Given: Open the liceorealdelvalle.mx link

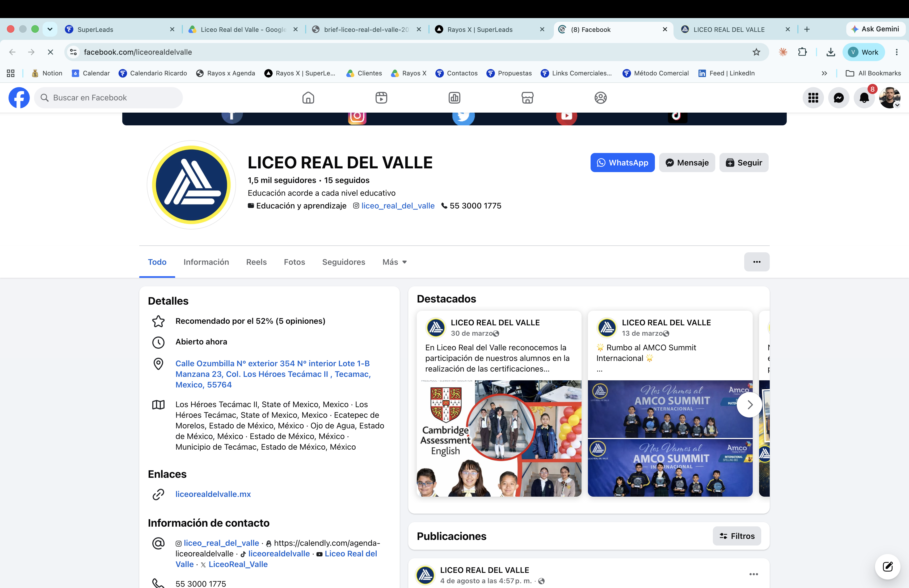Looking at the screenshot, I should (213, 494).
